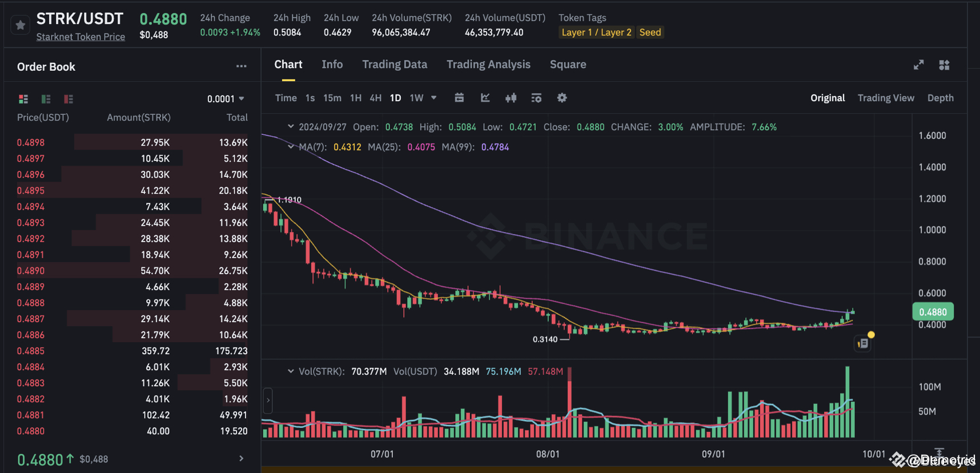The height and width of the screenshot is (473, 980).
Task: Open the Trading View chart tab
Action: 886,98
